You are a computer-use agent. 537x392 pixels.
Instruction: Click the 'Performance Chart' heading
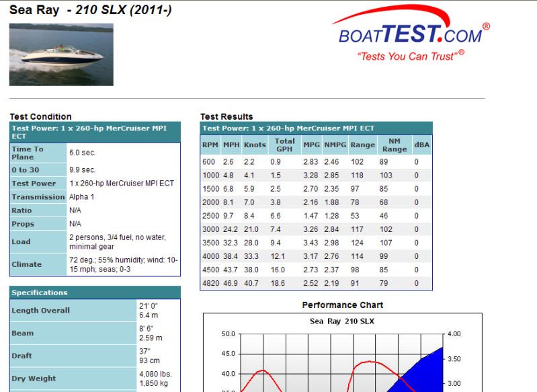[x=343, y=305]
